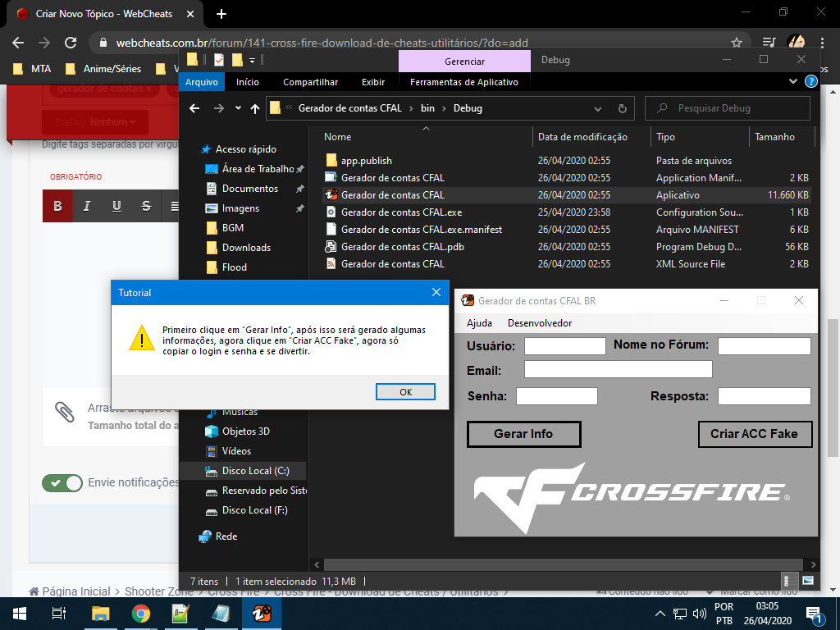The width and height of the screenshot is (840, 630).
Task: Click the Gerar Info button
Action: coord(524,434)
